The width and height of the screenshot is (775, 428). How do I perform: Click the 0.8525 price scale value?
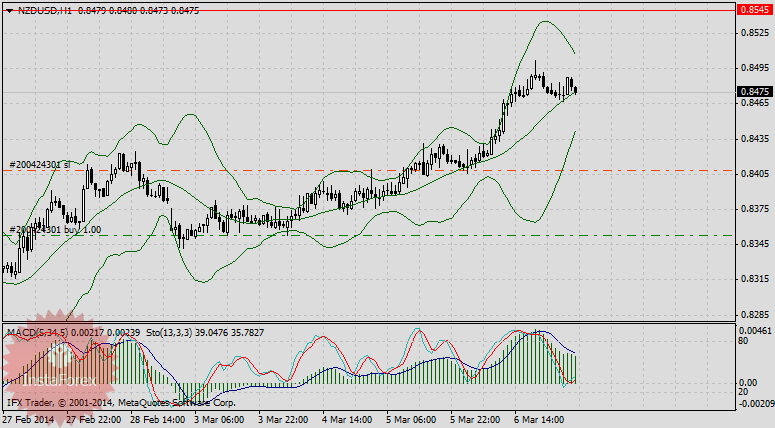(752, 33)
